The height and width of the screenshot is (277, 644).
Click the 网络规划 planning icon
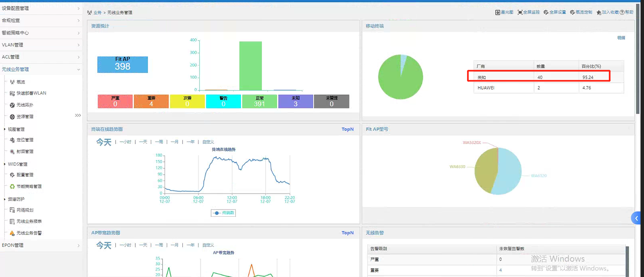click(x=12, y=210)
